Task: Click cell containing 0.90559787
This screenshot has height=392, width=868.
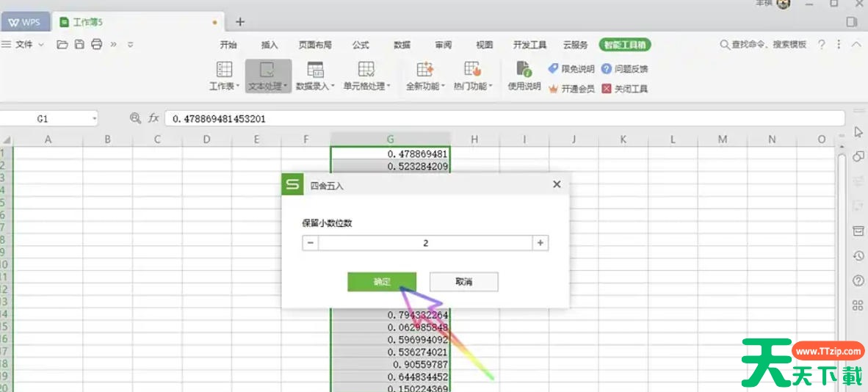Action: pyautogui.click(x=390, y=365)
